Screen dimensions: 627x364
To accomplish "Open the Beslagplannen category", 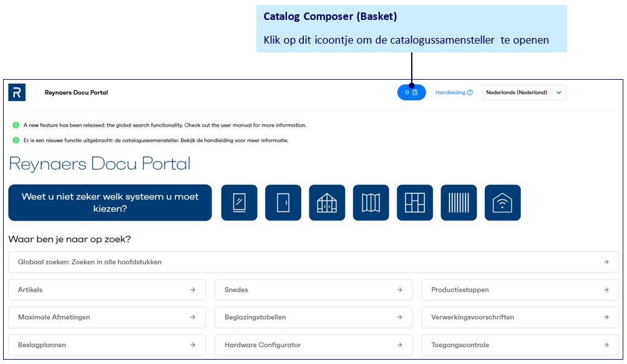I will [x=107, y=345].
